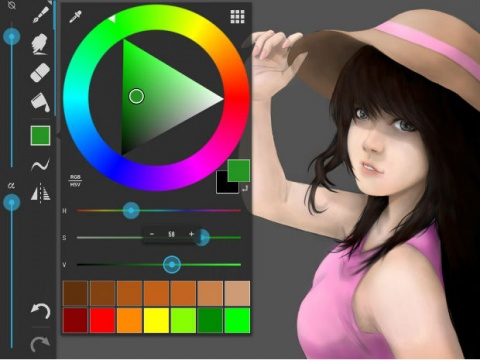Image resolution: width=480 pixels, height=360 pixels.
Task: Activate the eyedropper color picker
Action: coord(75,17)
